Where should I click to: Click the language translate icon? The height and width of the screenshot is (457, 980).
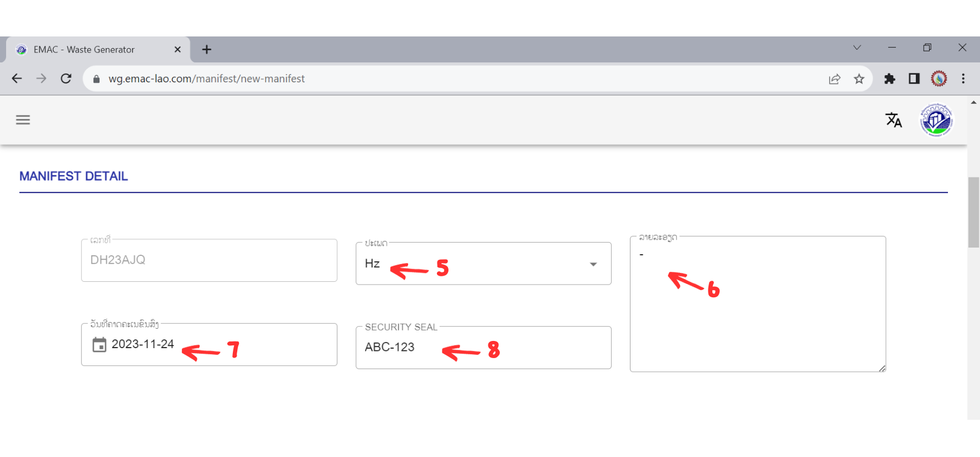(893, 120)
